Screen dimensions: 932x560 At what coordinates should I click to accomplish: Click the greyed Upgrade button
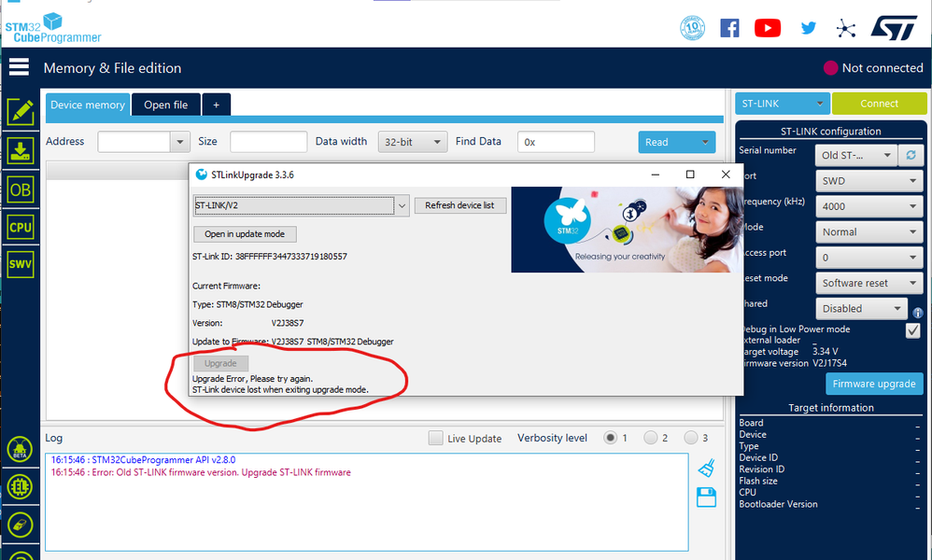point(220,363)
